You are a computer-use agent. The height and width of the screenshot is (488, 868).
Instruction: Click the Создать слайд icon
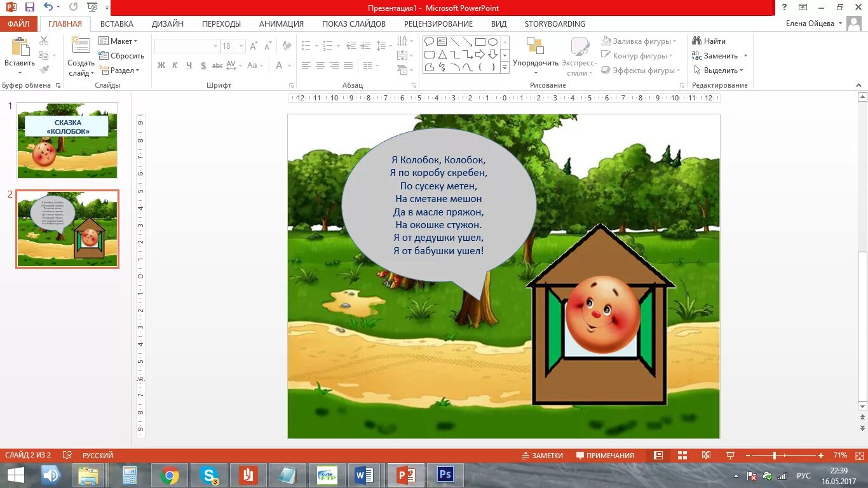point(81,46)
